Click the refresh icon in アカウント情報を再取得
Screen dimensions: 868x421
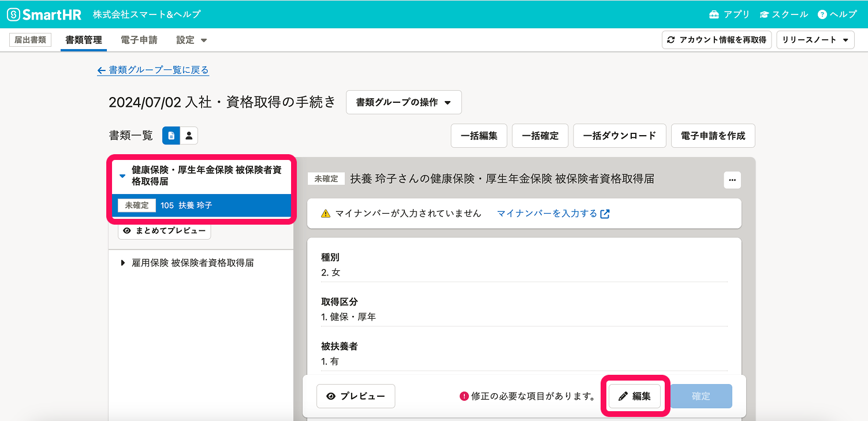[x=670, y=40]
